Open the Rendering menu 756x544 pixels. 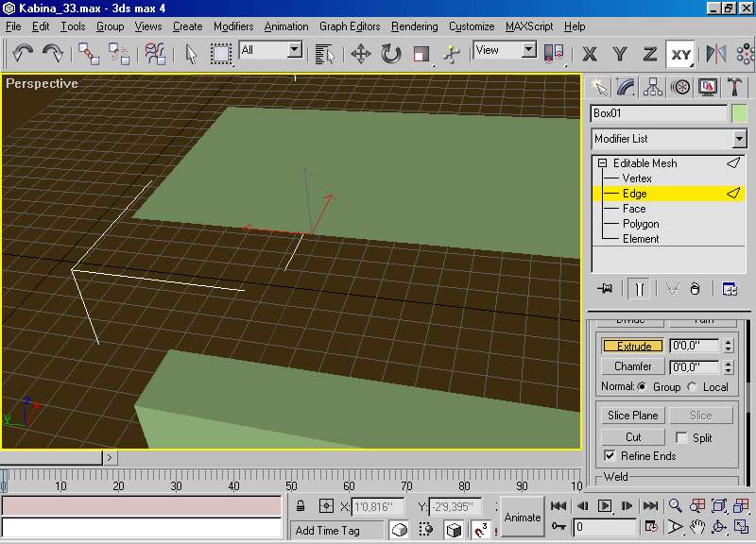pyautogui.click(x=414, y=26)
